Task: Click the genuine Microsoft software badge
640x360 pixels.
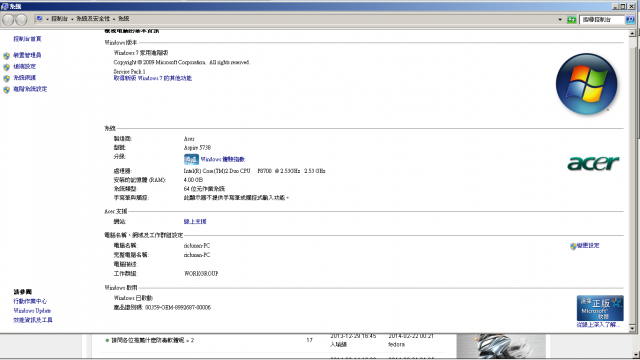Action: (x=600, y=308)
